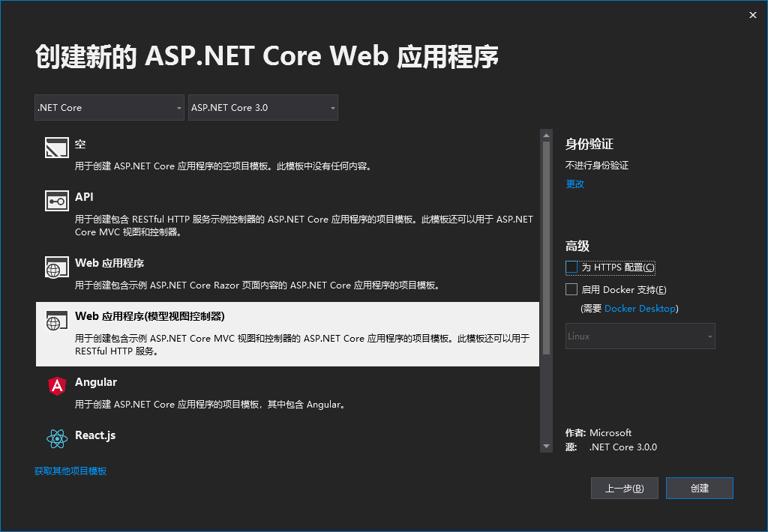Select the API template icon
The height and width of the screenshot is (532, 768).
pos(57,201)
